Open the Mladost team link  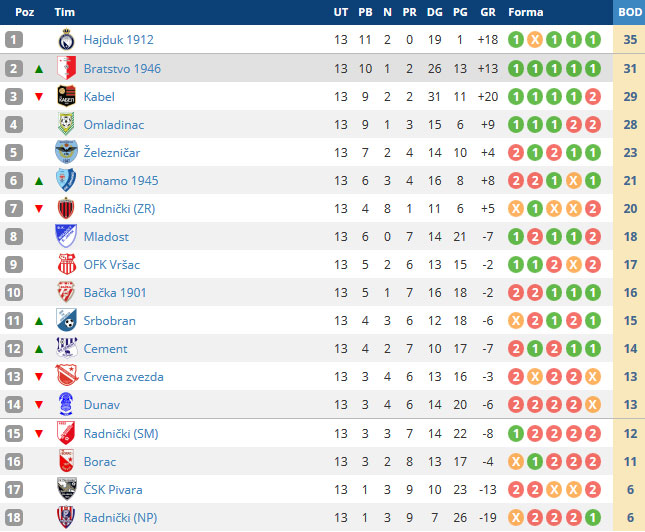pos(105,237)
